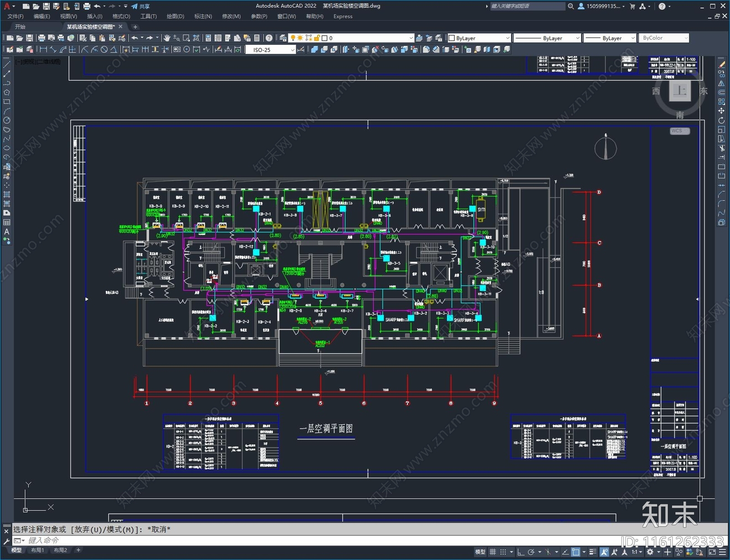Close the 某机场实验楼空调图 drawing tab

[x=120, y=27]
